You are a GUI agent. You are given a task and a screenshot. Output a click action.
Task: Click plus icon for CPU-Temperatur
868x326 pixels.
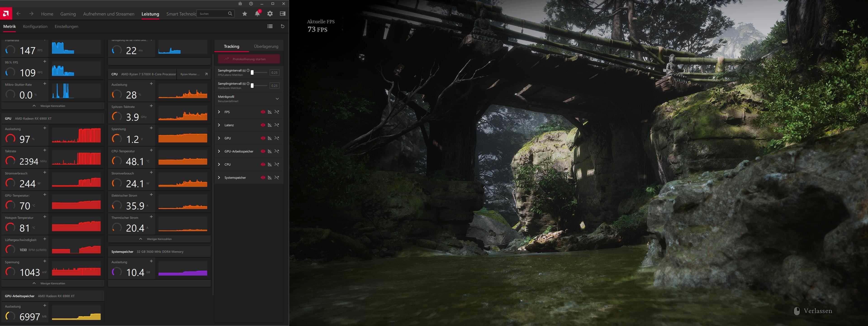(151, 150)
